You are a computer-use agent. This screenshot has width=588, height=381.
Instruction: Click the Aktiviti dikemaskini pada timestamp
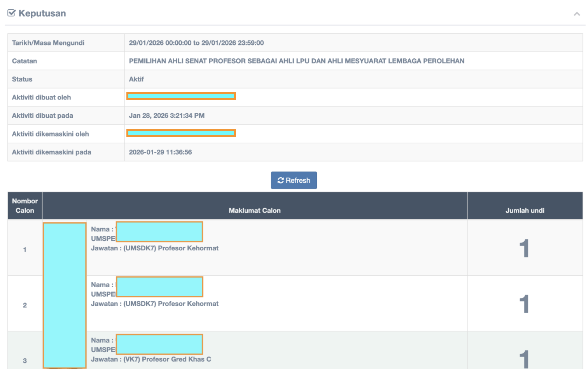click(x=160, y=152)
